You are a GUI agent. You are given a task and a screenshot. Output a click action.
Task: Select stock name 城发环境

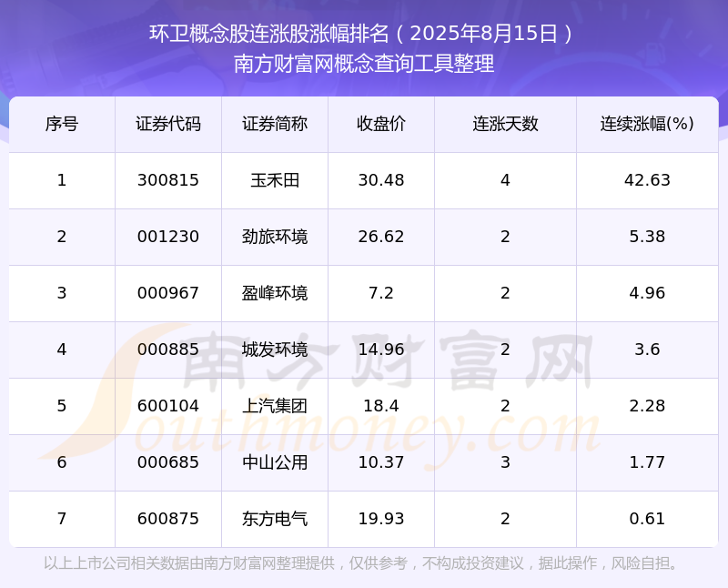[275, 350]
